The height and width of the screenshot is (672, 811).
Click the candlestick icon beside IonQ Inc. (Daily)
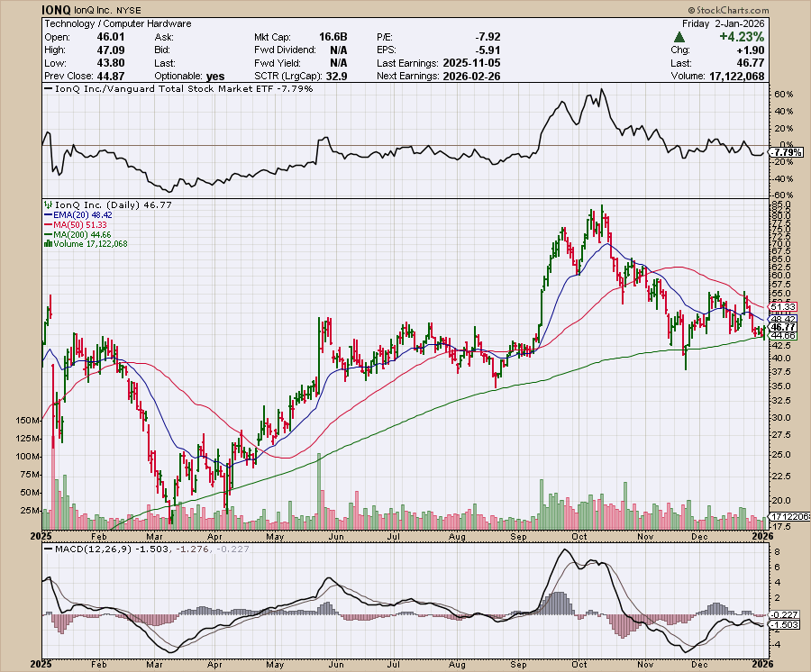coord(48,205)
